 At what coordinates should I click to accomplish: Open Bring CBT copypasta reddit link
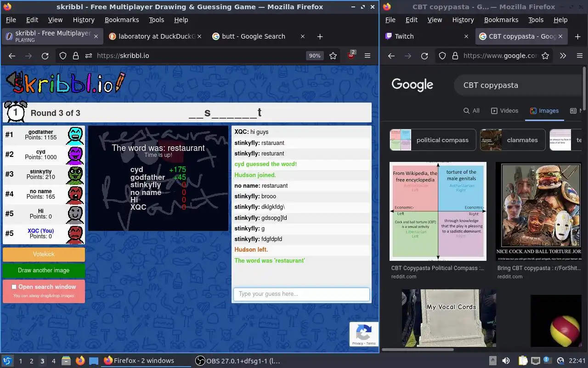coord(539,268)
